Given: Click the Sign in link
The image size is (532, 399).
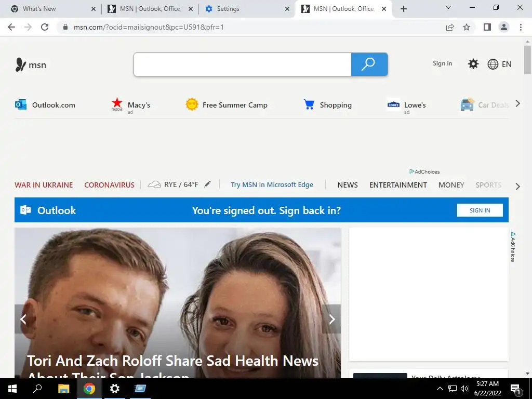Looking at the screenshot, I should pyautogui.click(x=442, y=63).
